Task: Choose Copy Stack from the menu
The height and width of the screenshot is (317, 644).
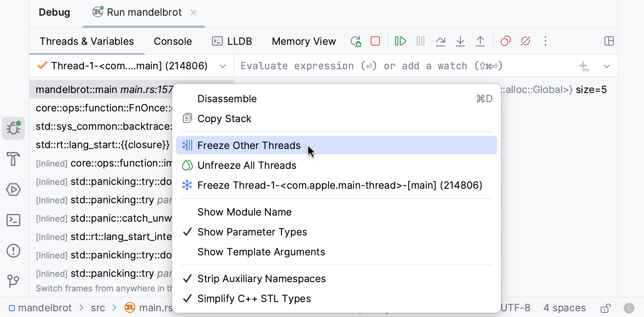Action: 224,119
